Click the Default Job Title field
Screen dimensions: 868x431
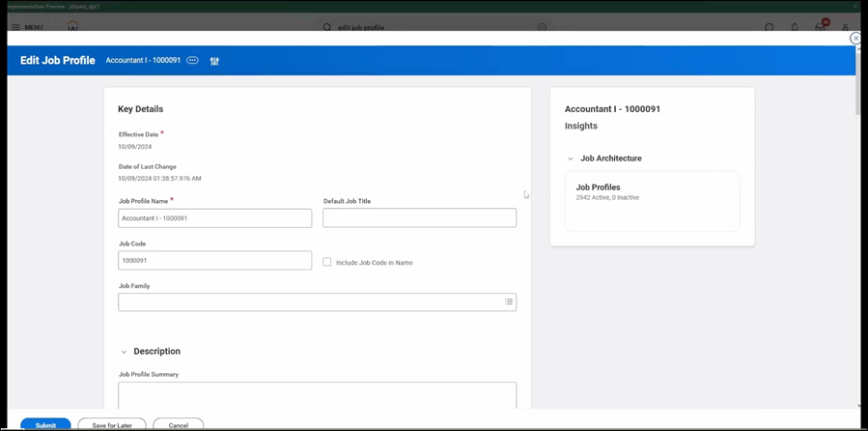tap(419, 218)
